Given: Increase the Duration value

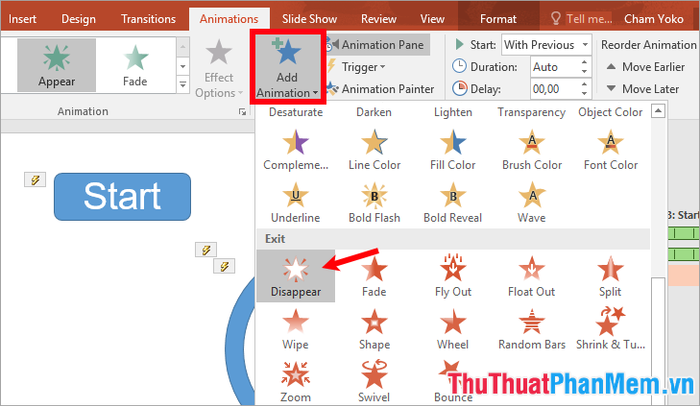Looking at the screenshot, I should [x=584, y=62].
